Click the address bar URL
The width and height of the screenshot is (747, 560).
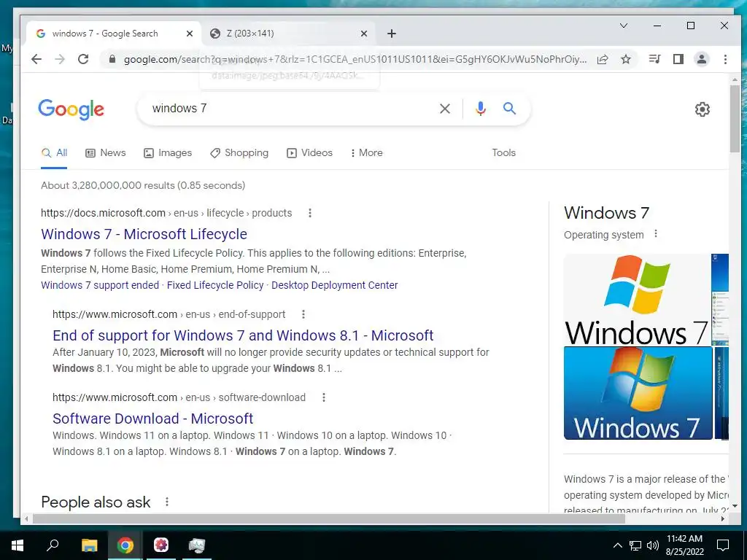coord(355,59)
